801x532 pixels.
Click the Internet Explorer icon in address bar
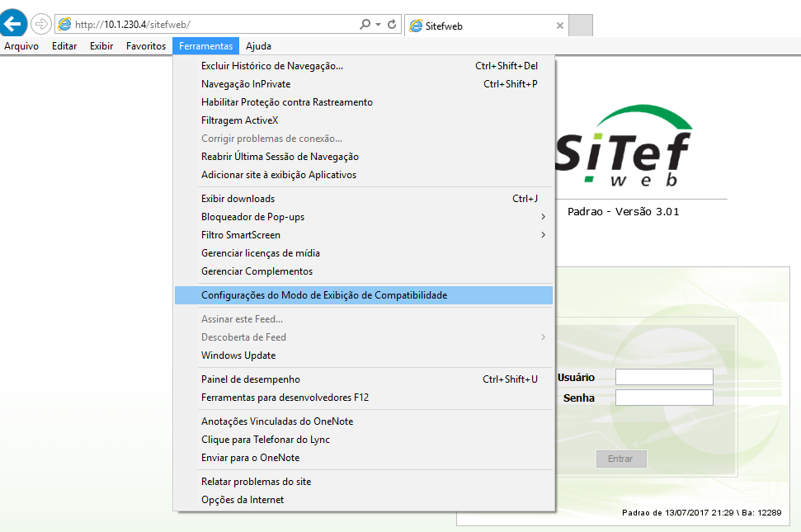pos(65,24)
